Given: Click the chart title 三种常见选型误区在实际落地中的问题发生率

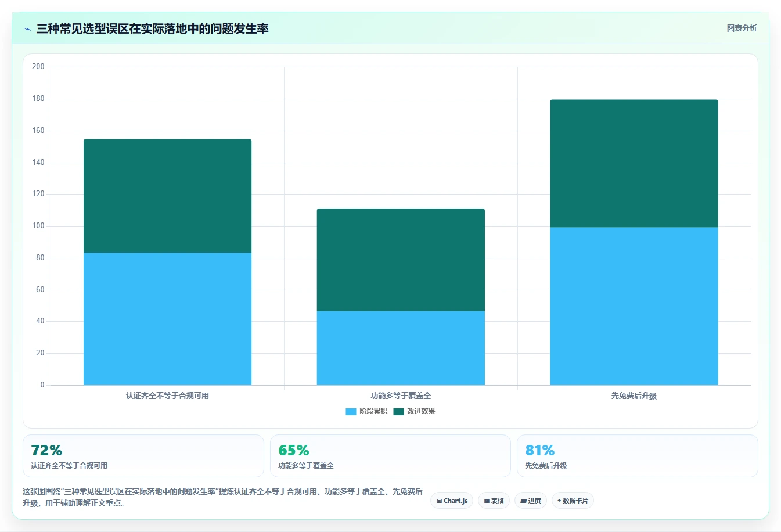Looking at the screenshot, I should pos(152,29).
